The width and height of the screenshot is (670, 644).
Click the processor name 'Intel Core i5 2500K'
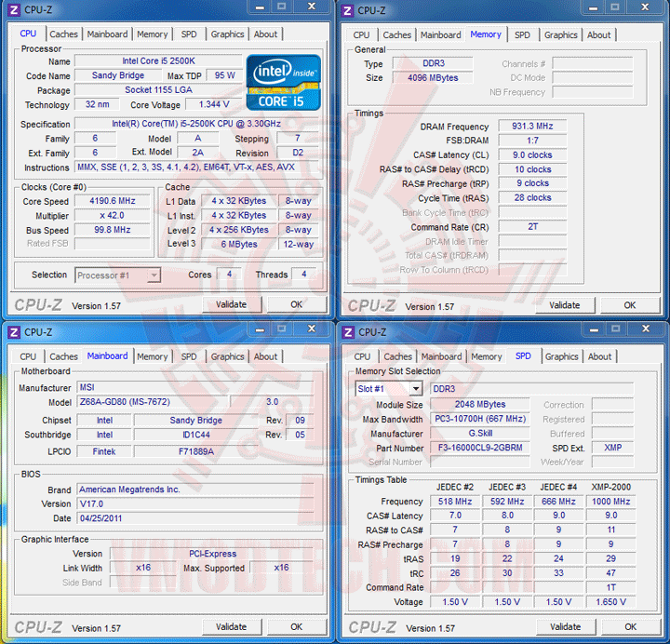tap(158, 60)
